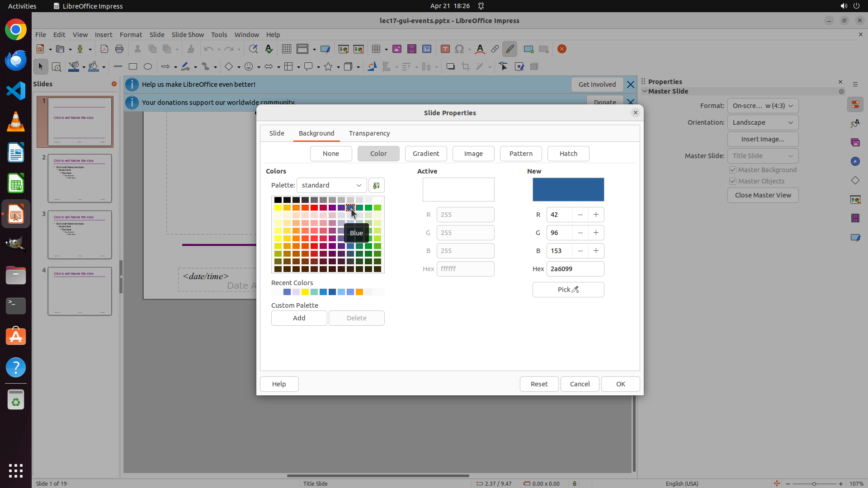868x488 pixels.
Task: Open the Slide Show menu
Action: [188, 35]
